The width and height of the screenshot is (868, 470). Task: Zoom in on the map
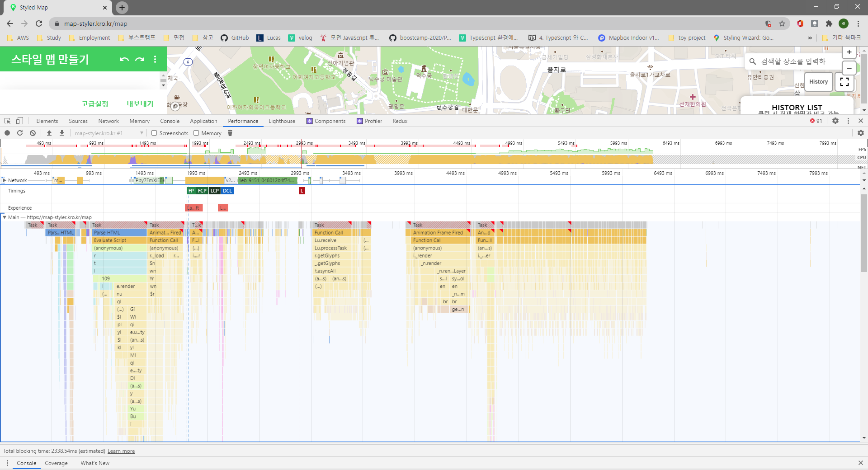pyautogui.click(x=849, y=52)
